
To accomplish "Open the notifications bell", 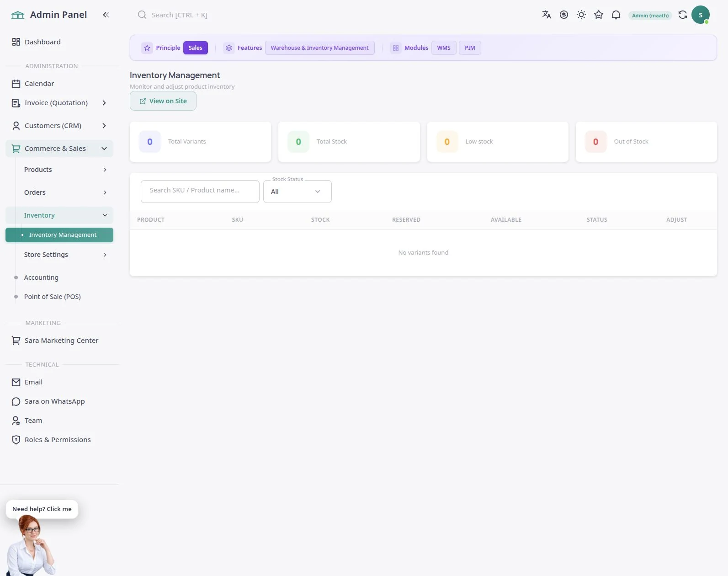I will pos(616,15).
